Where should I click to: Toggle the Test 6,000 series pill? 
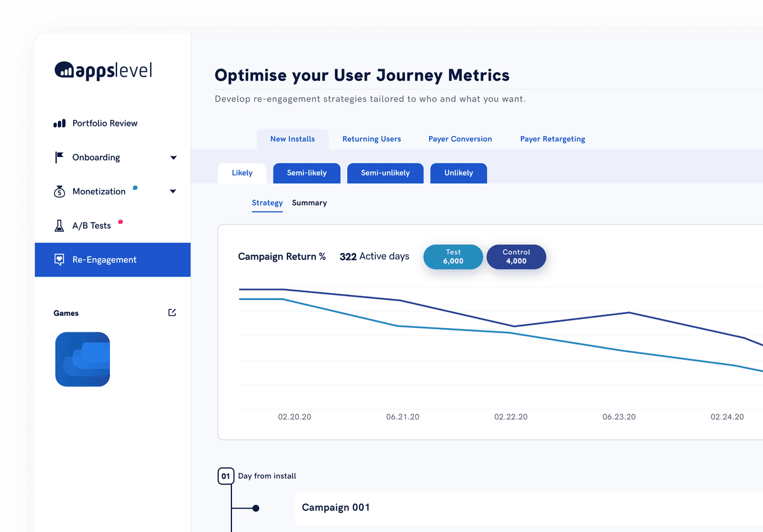tap(453, 257)
